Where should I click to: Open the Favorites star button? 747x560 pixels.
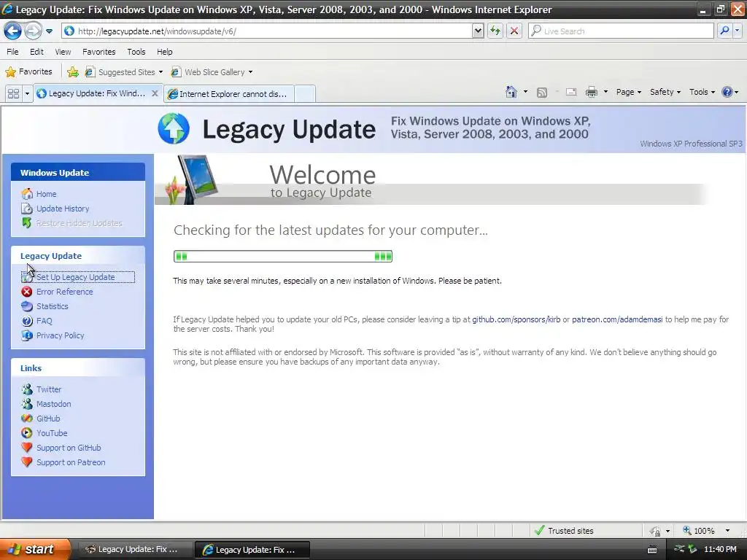tap(28, 72)
